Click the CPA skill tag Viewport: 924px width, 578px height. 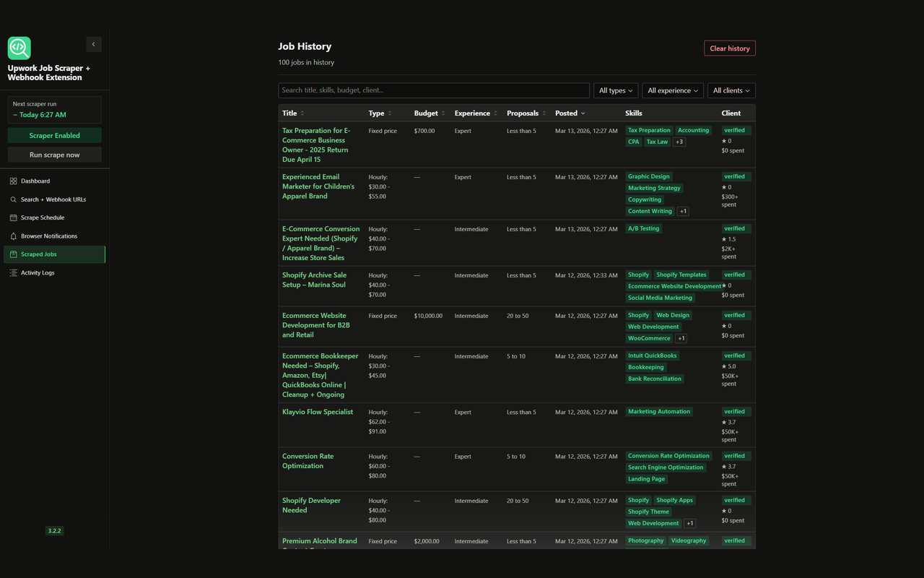coord(634,142)
